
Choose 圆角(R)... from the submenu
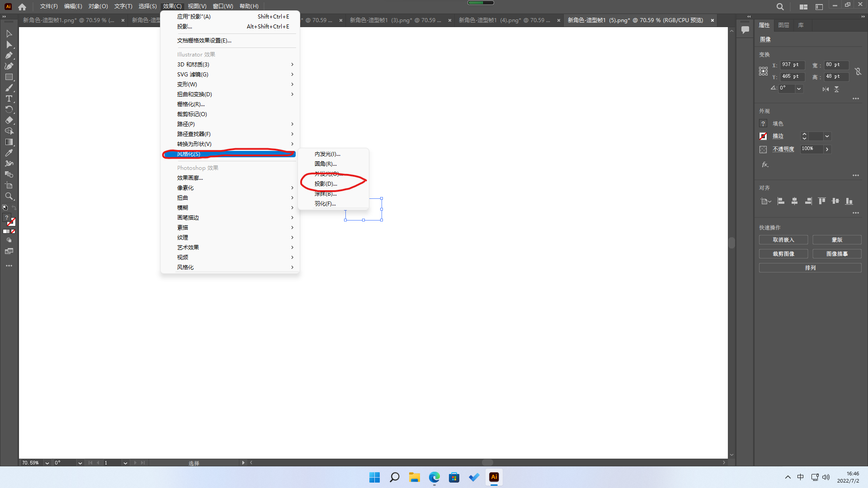coord(333,164)
